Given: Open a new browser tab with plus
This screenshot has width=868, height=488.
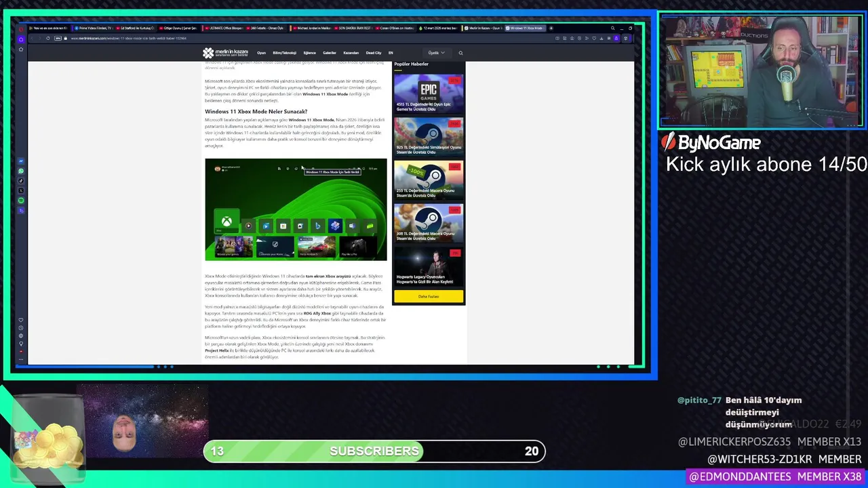Looking at the screenshot, I should 551,28.
